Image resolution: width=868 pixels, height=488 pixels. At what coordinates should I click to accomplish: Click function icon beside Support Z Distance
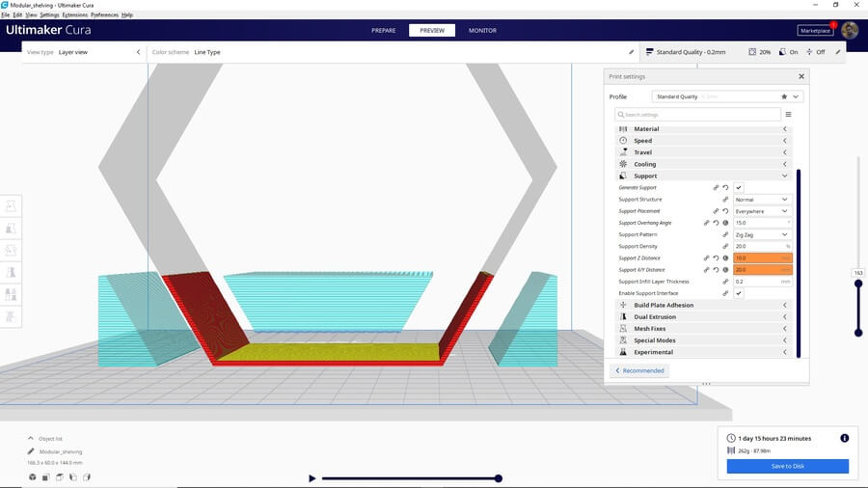tap(725, 258)
